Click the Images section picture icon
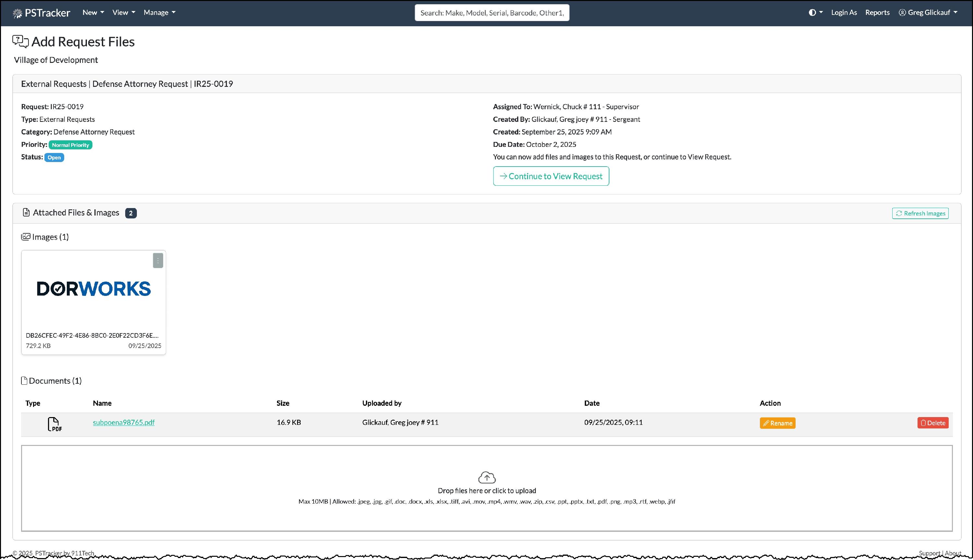This screenshot has width=973, height=560. tap(26, 237)
